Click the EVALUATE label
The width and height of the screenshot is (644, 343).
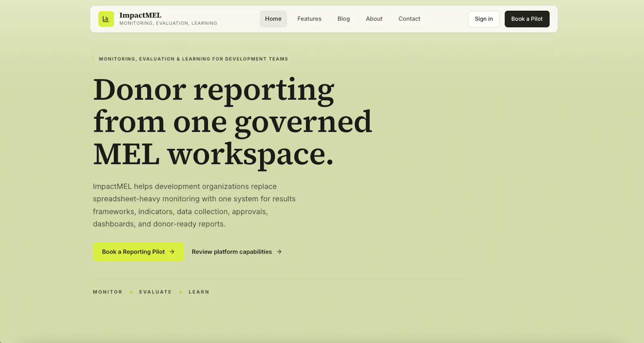point(155,292)
